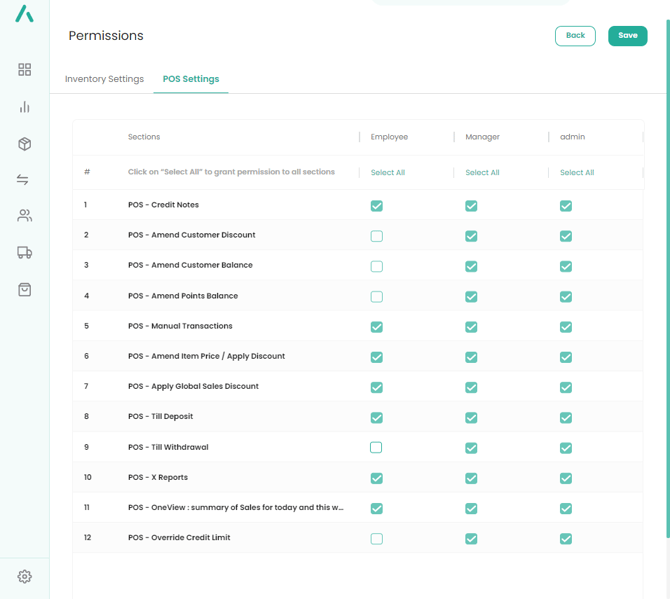Enable Till Withdrawal for Employee
The image size is (670, 599).
376,447
